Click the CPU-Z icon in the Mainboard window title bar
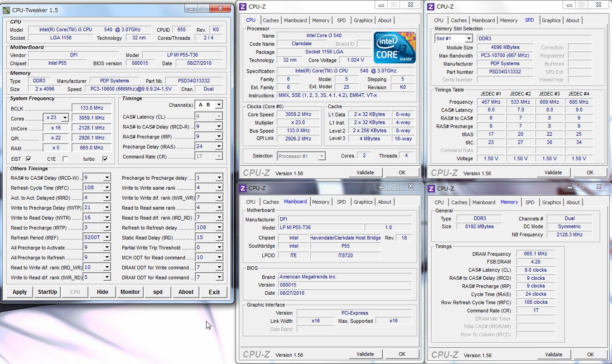 click(243, 188)
